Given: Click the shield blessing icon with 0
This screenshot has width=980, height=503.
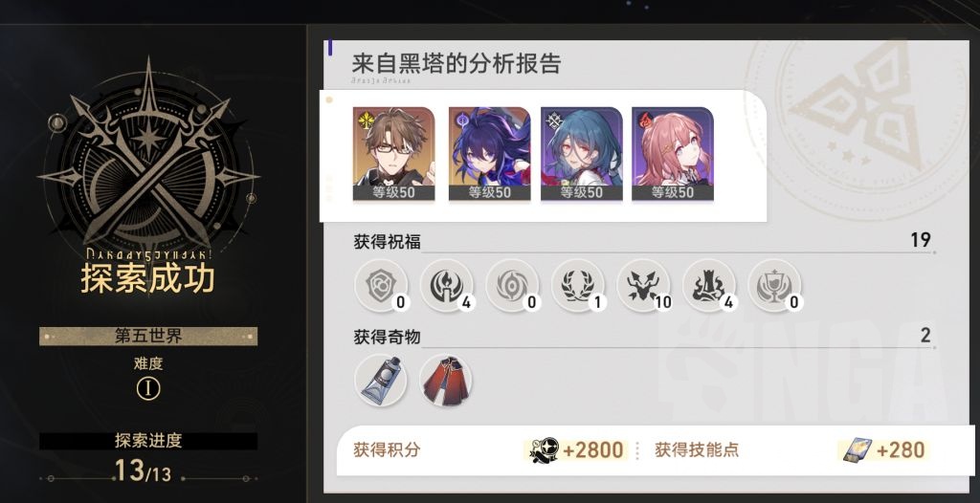Looking at the screenshot, I should (x=381, y=286).
